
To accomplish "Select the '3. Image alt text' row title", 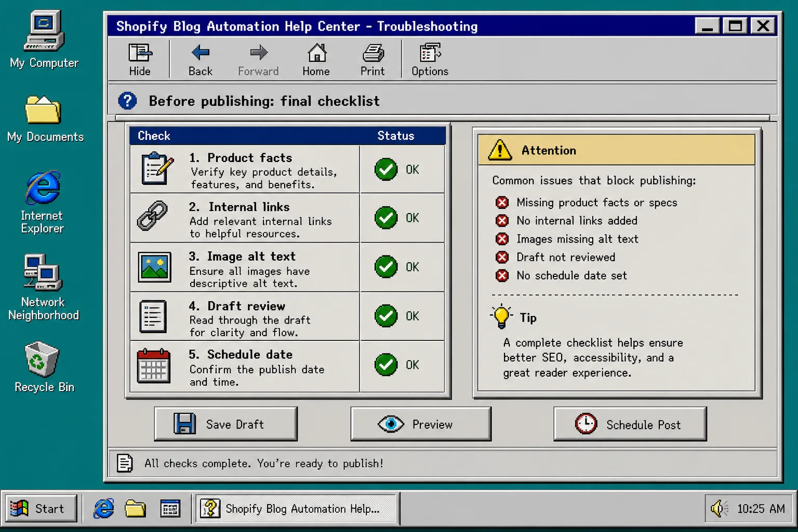I will 242,256.
